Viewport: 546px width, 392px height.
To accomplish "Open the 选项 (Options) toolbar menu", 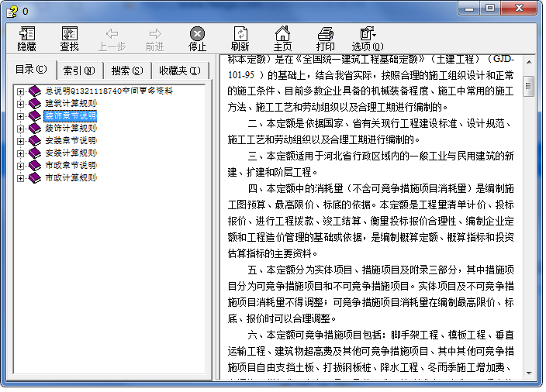I will [368, 39].
